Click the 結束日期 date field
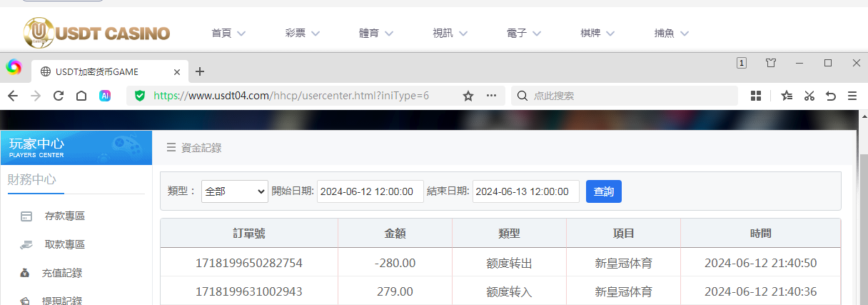868x305 pixels. pos(526,191)
